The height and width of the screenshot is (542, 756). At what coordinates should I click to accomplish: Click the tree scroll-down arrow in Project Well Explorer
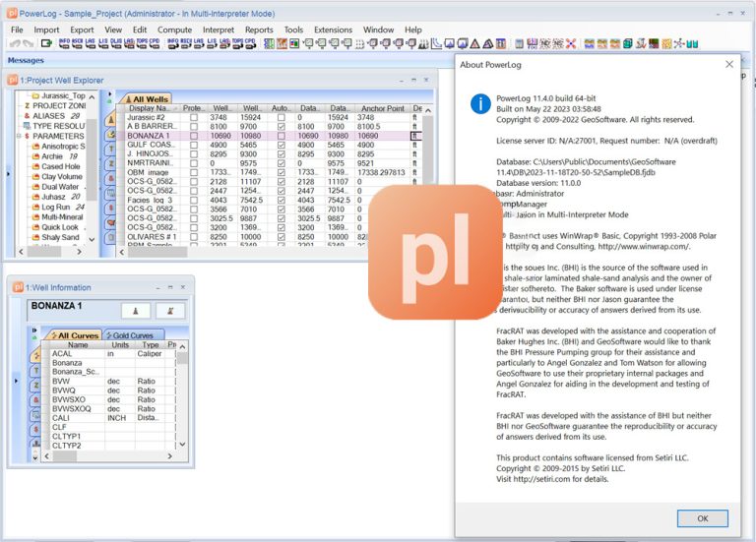(x=92, y=239)
